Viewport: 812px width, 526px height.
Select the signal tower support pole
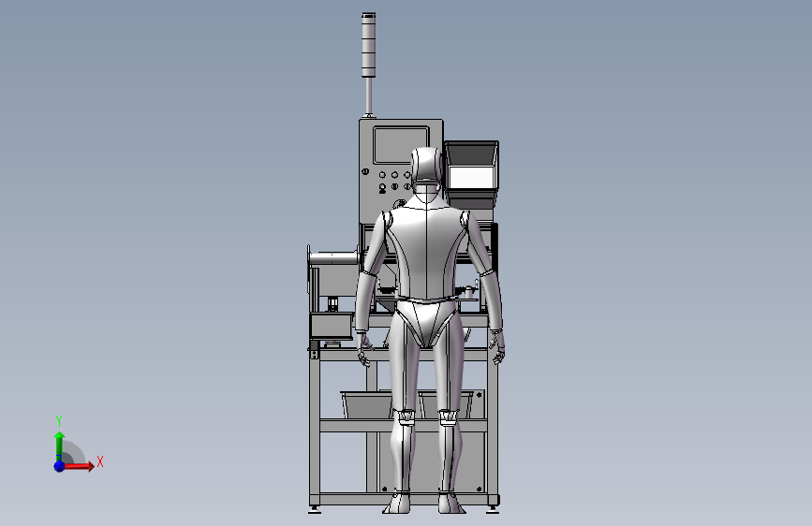click(x=369, y=96)
